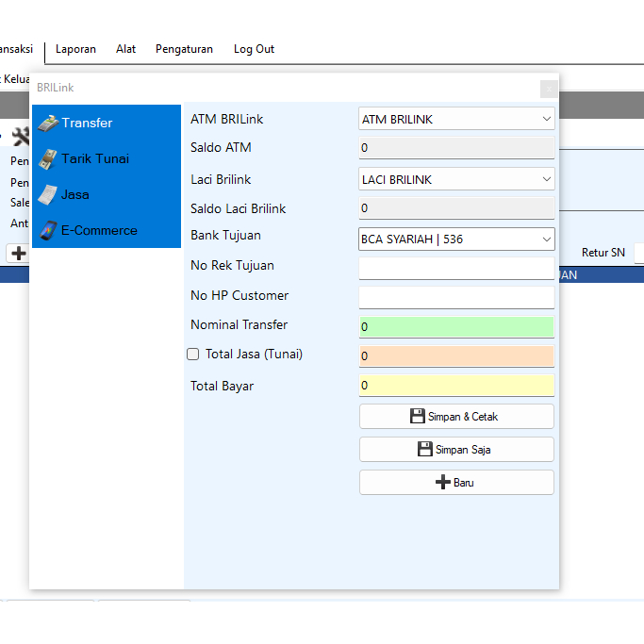The width and height of the screenshot is (644, 644).
Task: Click the Saldo ATM field
Action: 456,148
